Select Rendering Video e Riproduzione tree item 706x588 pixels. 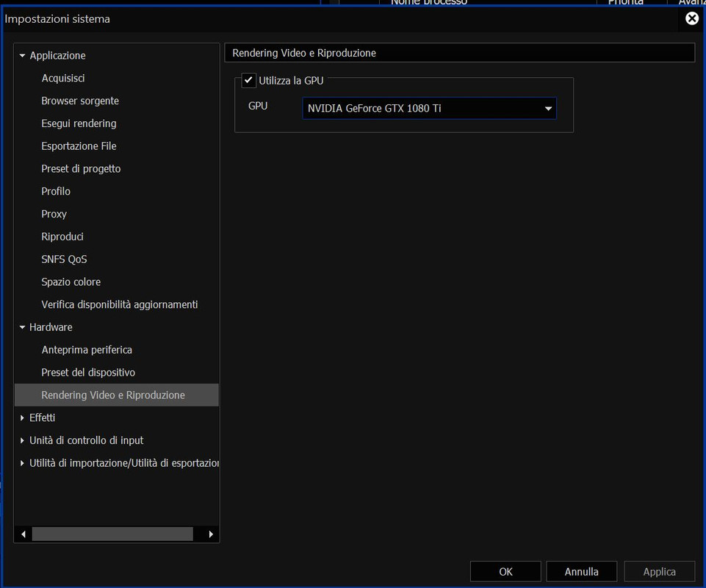(117, 395)
